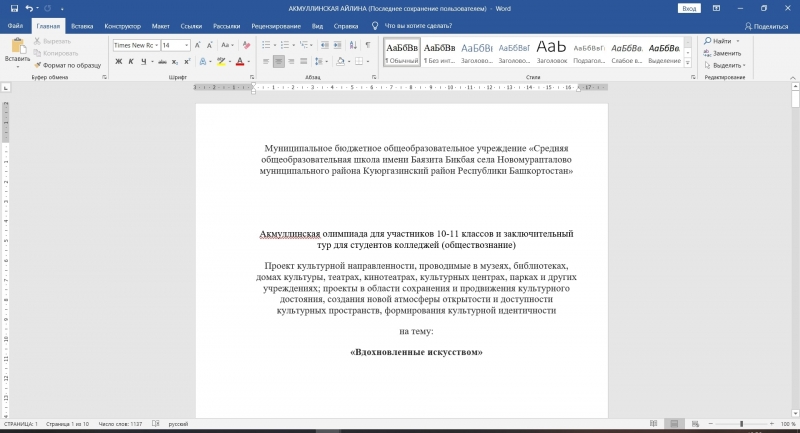The image size is (800, 433).
Task: Apply subscript formatting
Action: 174,62
